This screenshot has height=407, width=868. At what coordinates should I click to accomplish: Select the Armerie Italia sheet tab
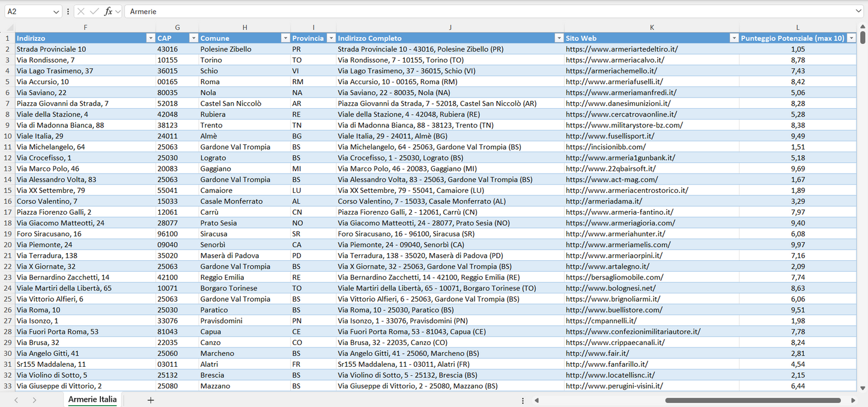(x=92, y=399)
